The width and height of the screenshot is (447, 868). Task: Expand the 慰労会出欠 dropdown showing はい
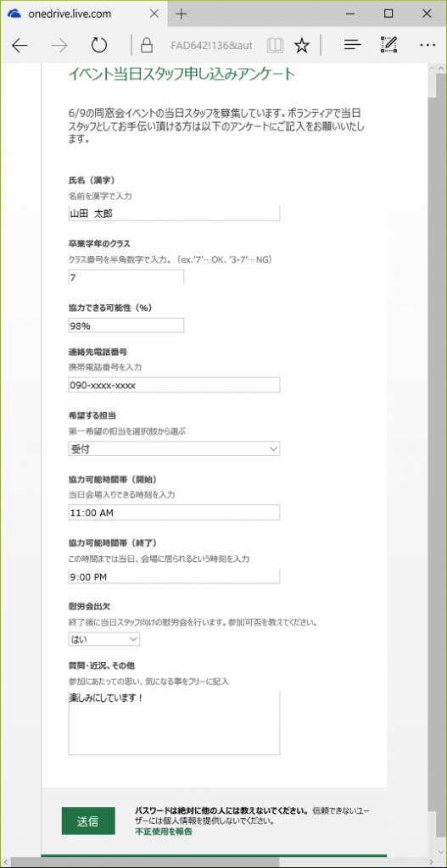coord(104,639)
